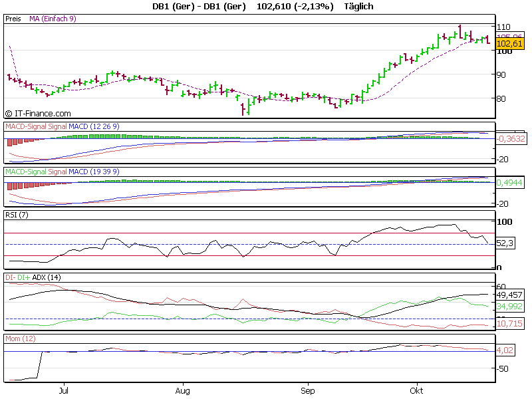Select the 'MACD (19 39 9)' indicator label
The width and height of the screenshot is (532, 399).
[94, 172]
